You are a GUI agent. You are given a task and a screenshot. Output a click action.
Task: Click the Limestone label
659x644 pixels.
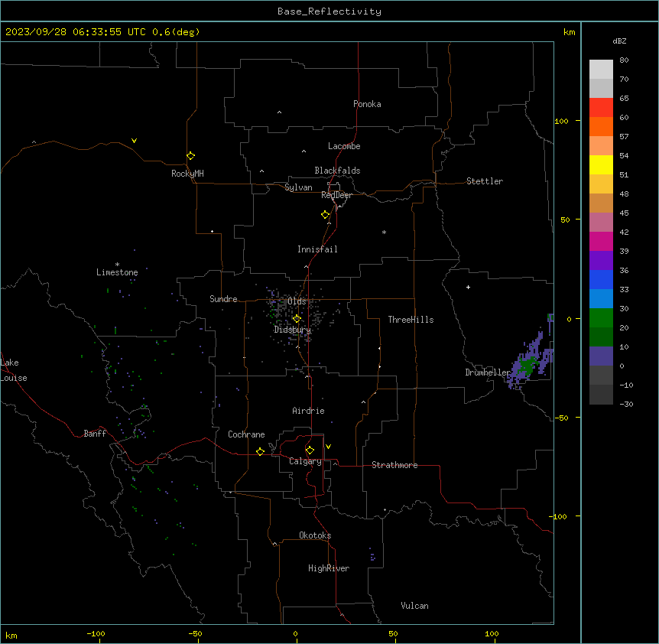[117, 272]
